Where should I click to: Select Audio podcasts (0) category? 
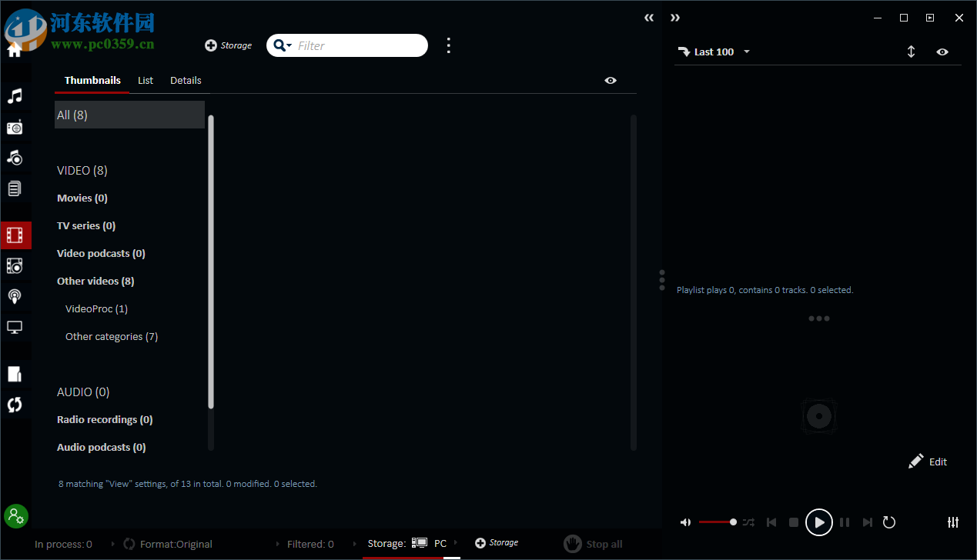102,447
